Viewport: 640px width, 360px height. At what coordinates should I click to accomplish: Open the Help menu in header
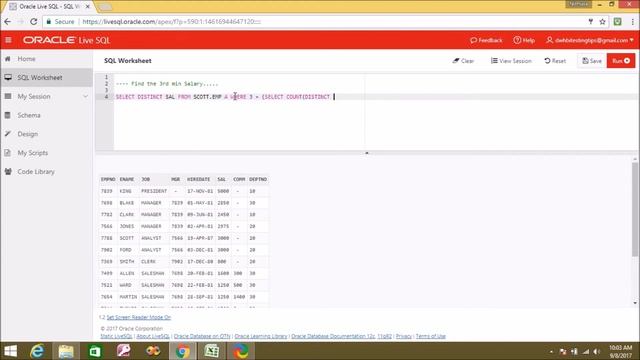(x=524, y=40)
